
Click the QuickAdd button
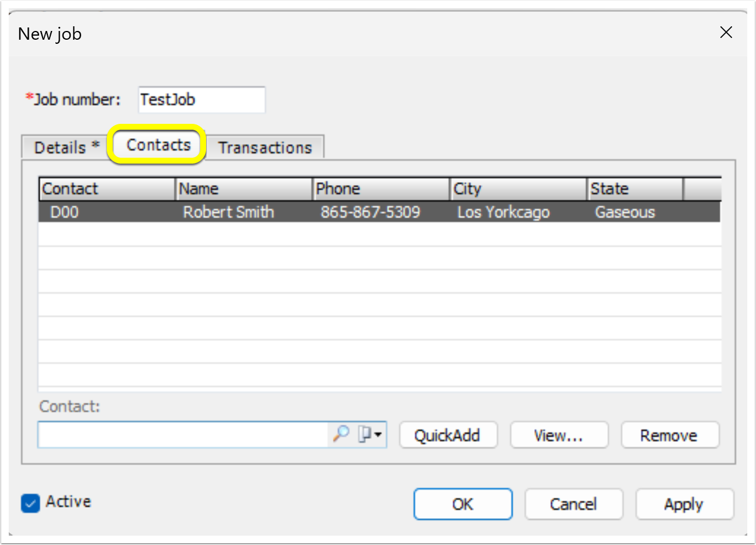point(448,435)
